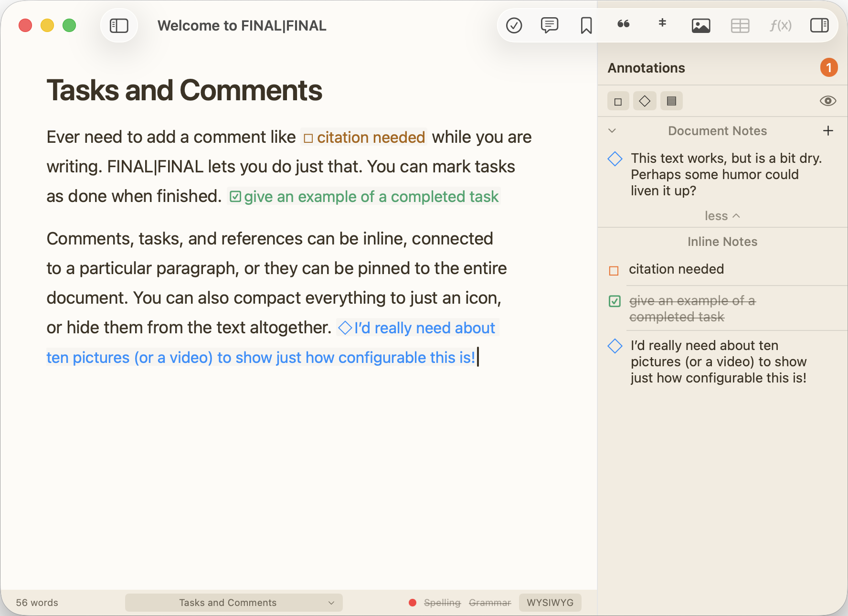Zoom window with green button
The height and width of the screenshot is (616, 848).
click(x=69, y=25)
